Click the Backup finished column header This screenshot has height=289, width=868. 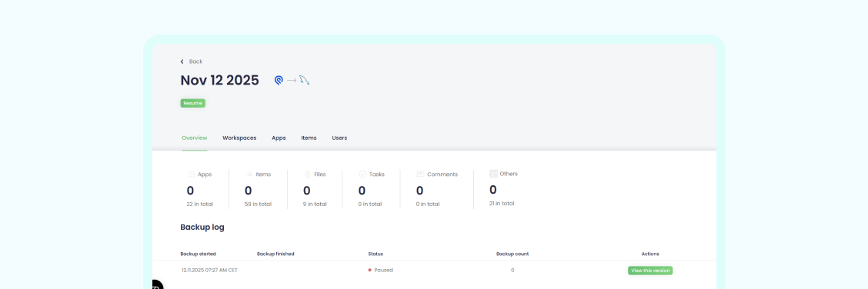(275, 254)
